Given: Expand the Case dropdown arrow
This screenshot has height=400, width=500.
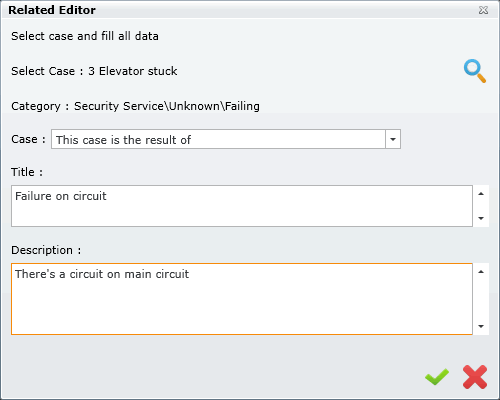Looking at the screenshot, I should click(x=393, y=139).
